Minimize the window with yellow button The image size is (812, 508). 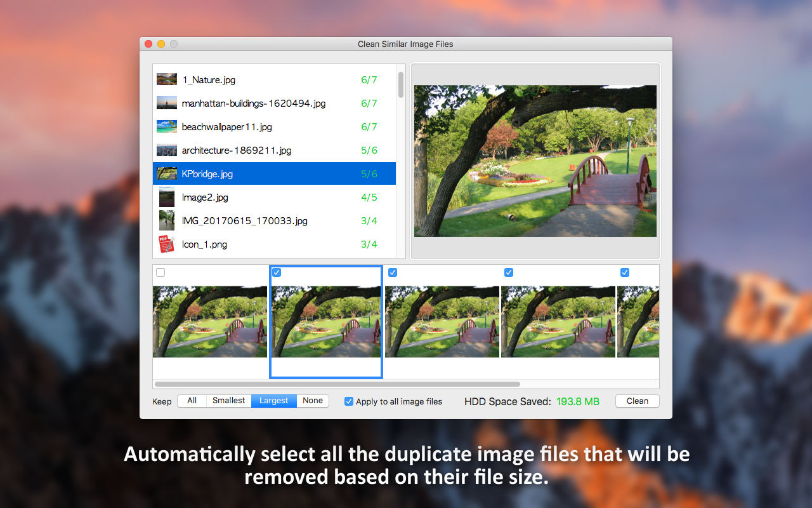tap(161, 44)
